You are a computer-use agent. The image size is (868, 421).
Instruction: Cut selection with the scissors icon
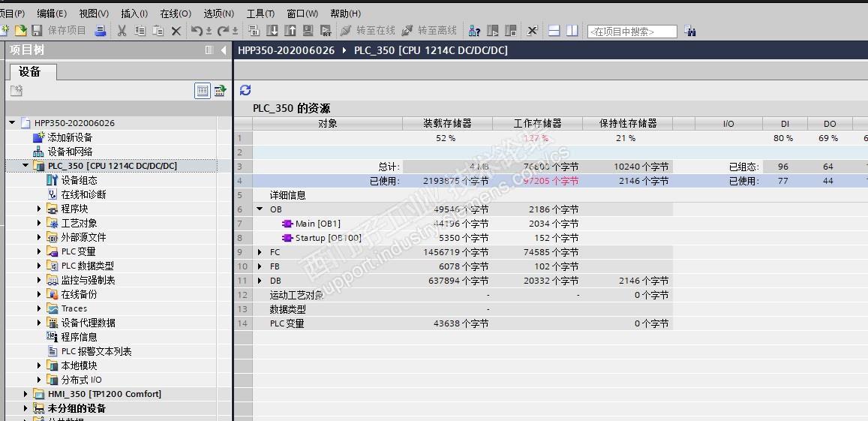122,31
